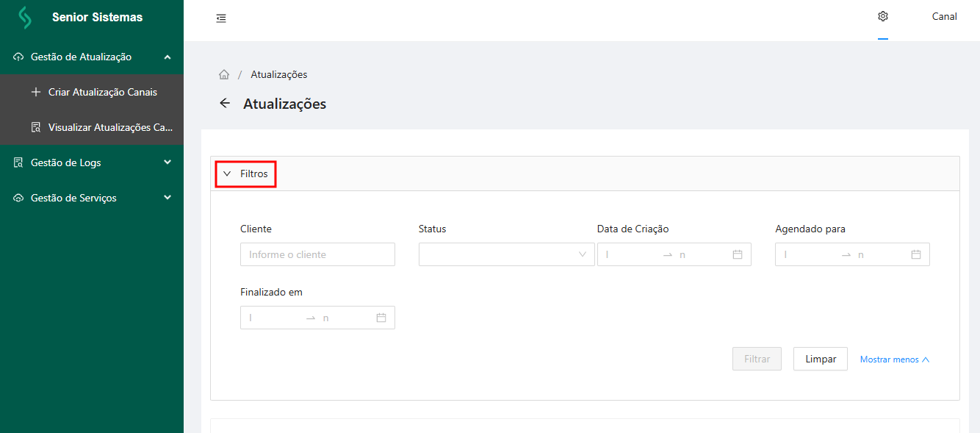Click the Cliente input field
Viewport: 980px width, 433px height.
coord(317,254)
